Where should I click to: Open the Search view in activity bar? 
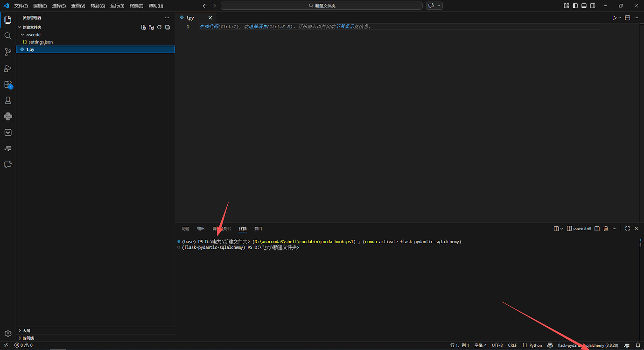pos(8,36)
